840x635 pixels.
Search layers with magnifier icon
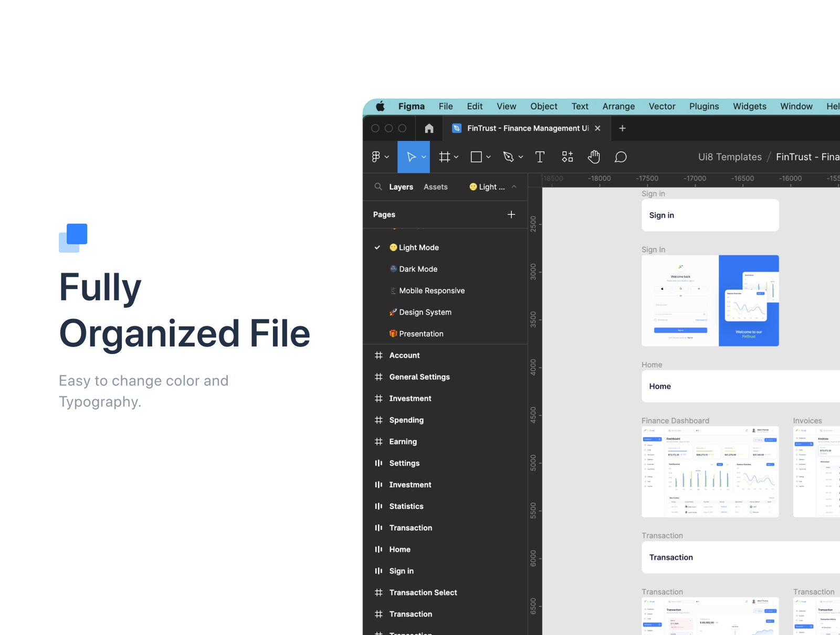click(378, 187)
